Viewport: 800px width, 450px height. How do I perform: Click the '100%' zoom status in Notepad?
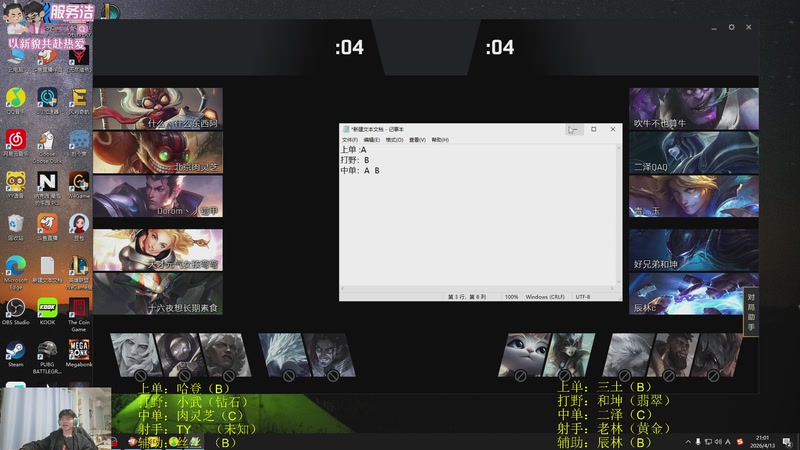point(511,297)
